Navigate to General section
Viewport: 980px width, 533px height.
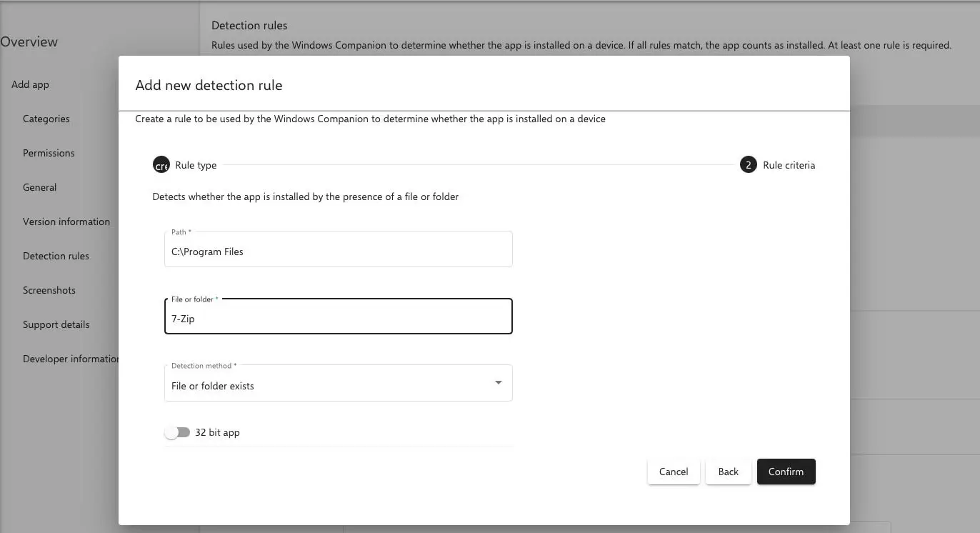[x=40, y=187]
